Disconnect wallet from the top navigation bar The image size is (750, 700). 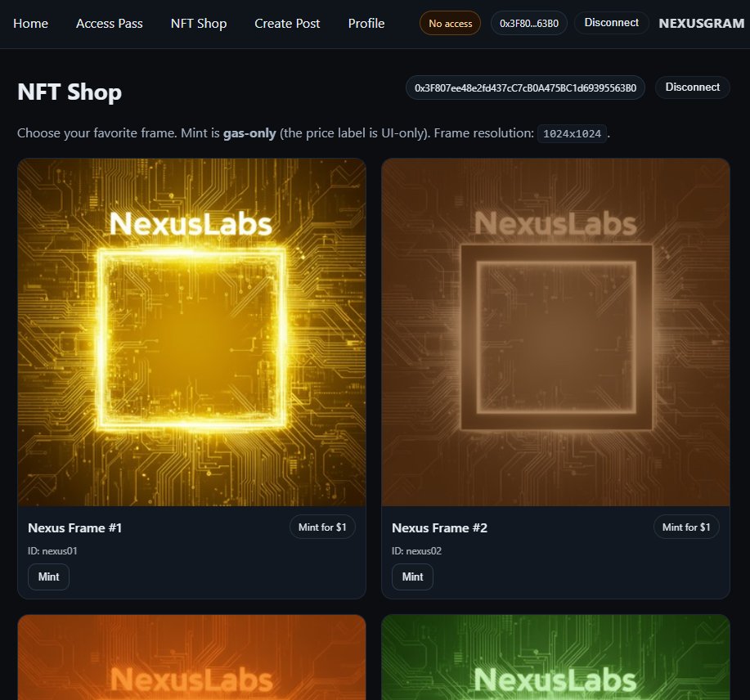[611, 22]
